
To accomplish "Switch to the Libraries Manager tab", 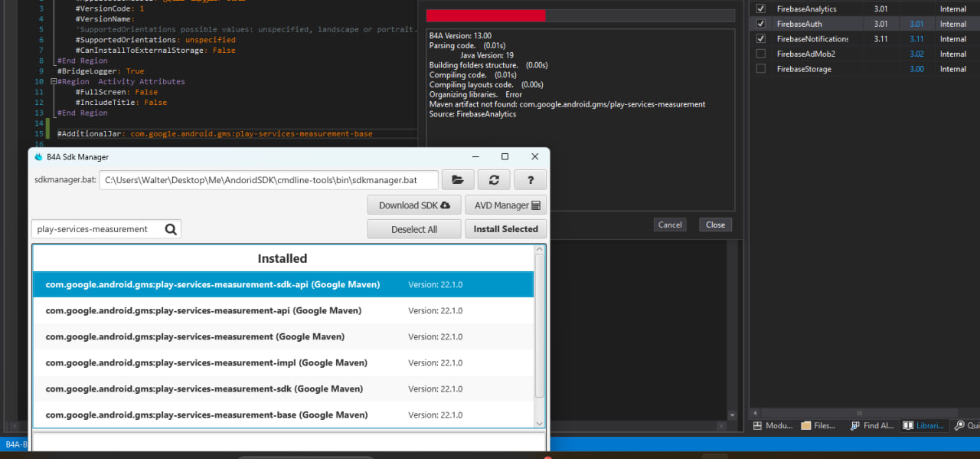I will (924, 425).
